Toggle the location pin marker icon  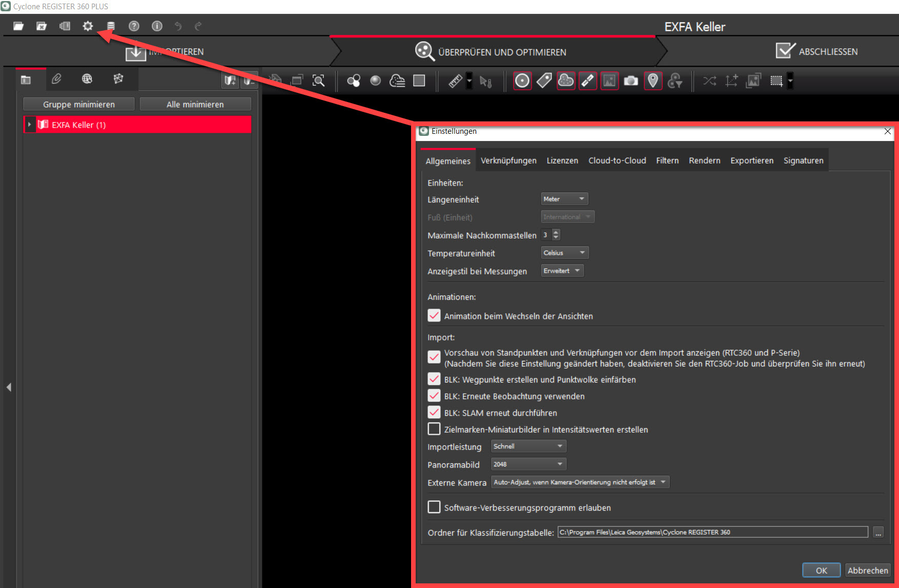[653, 80]
